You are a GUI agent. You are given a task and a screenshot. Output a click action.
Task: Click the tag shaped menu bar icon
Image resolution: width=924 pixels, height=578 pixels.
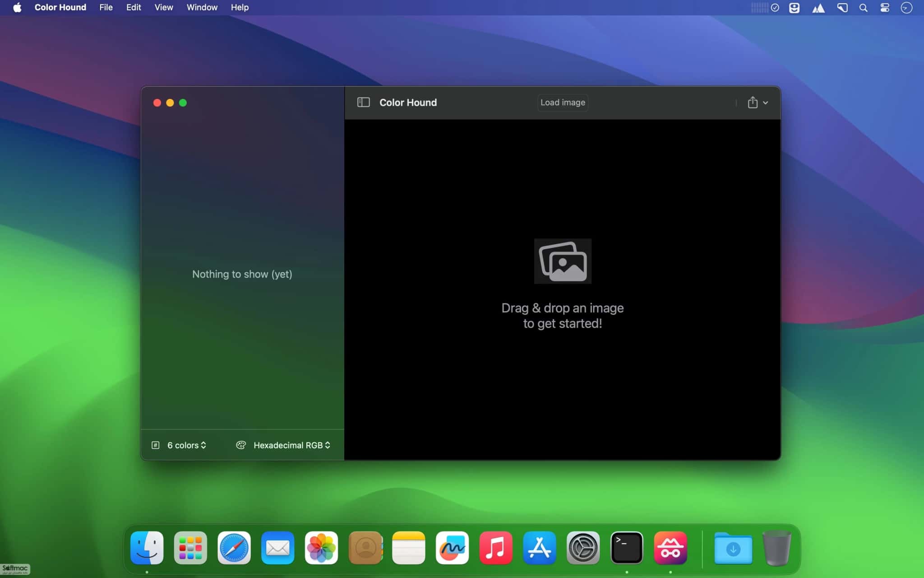click(842, 8)
